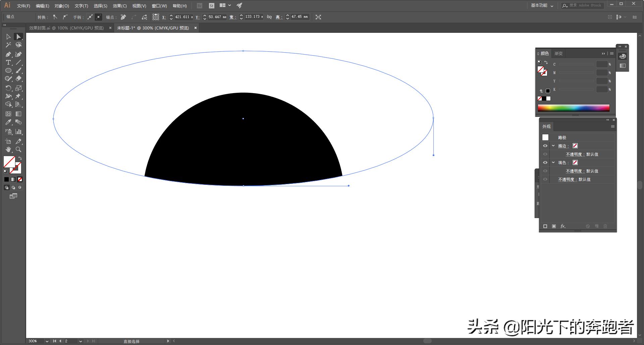This screenshot has width=644, height=345.
Task: Select the Line Segment tool
Action: tap(19, 63)
